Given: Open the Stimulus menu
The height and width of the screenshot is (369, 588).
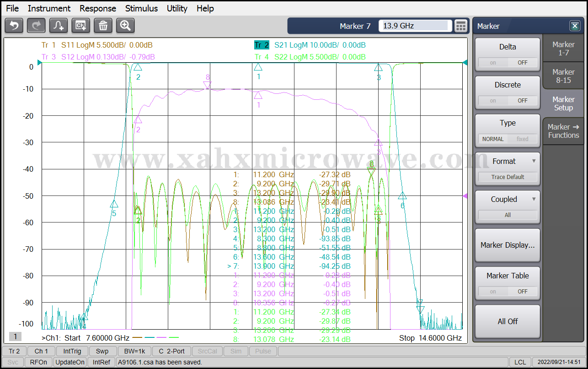Looking at the screenshot, I should tap(141, 8).
